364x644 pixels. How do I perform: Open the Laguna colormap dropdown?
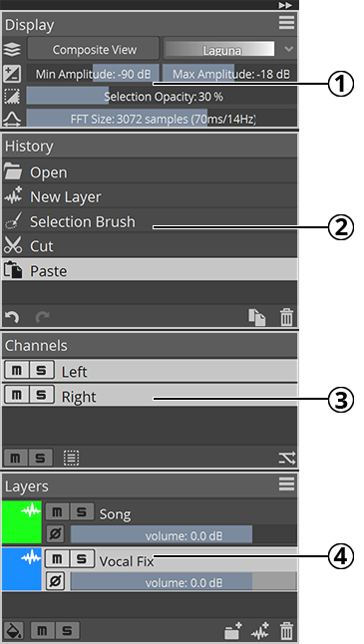tap(289, 49)
